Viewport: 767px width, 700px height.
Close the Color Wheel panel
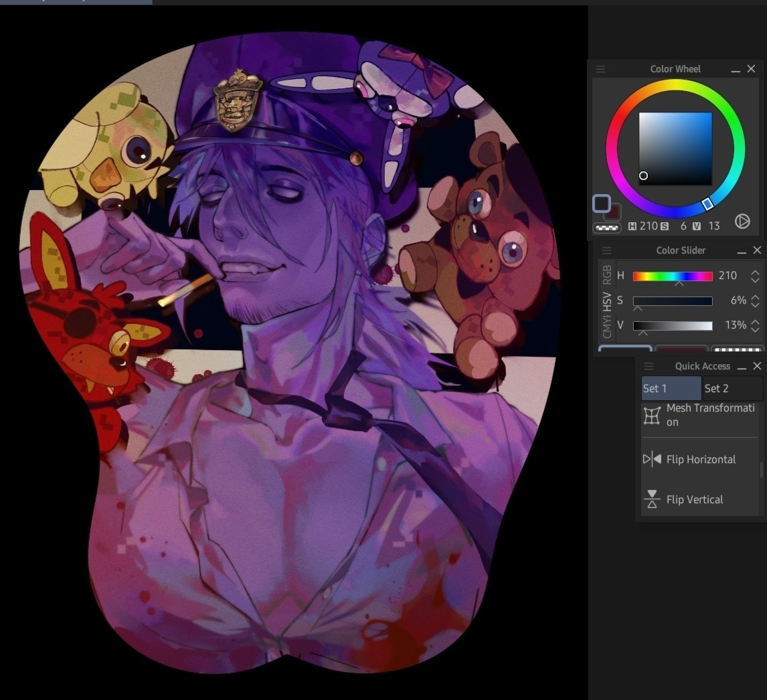(x=752, y=69)
